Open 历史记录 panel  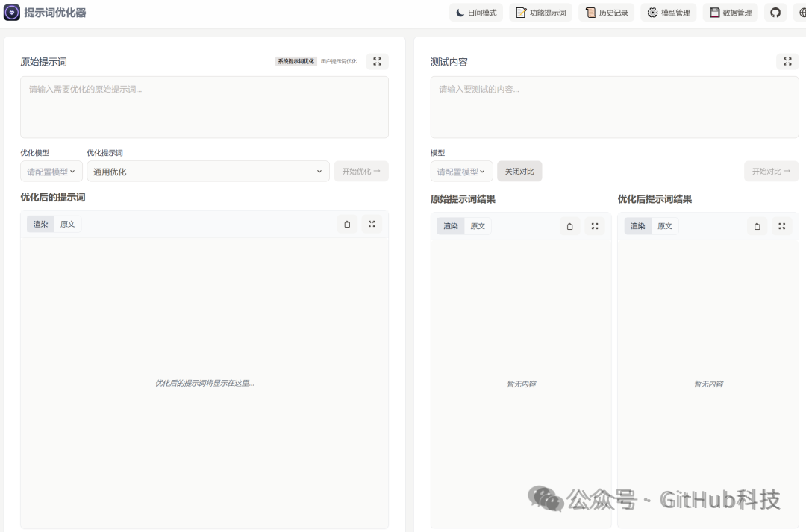click(x=607, y=13)
